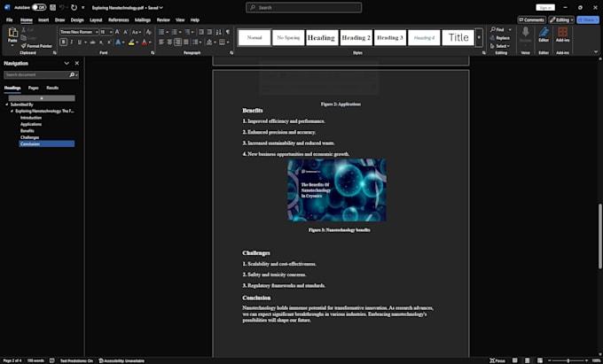Image resolution: width=603 pixels, height=364 pixels.
Task: Switch to the References tab
Action: point(119,20)
